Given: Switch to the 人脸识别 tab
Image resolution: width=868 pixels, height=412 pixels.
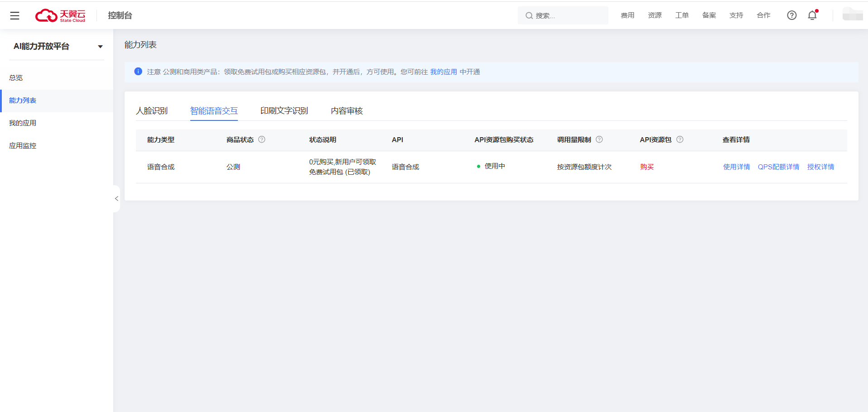Looking at the screenshot, I should tap(152, 110).
